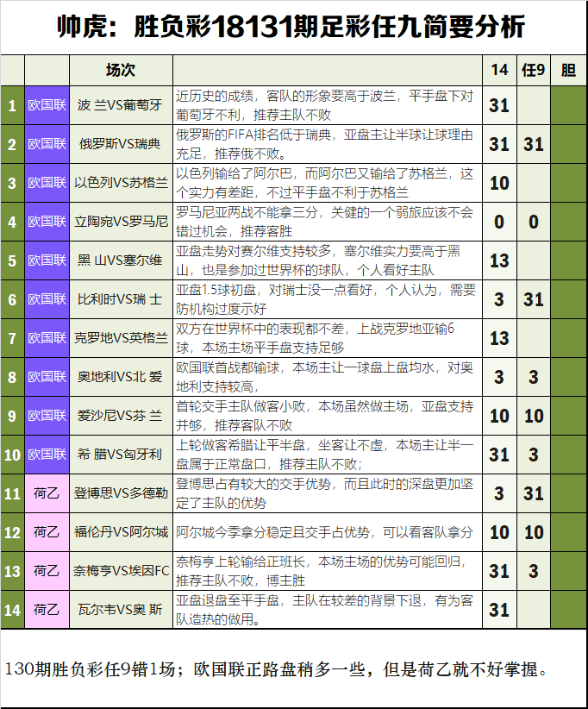Select the green row number "13" cell
The height and width of the screenshot is (709, 588).
(x=12, y=571)
